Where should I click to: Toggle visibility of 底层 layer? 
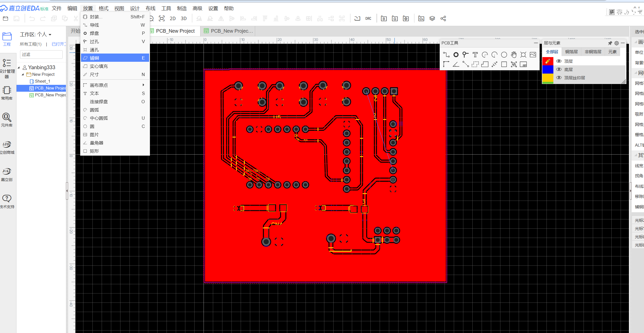[x=559, y=69]
